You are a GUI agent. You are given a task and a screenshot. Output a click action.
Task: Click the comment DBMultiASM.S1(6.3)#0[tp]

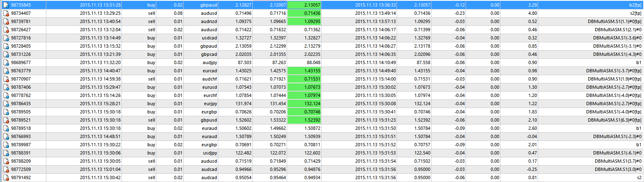615,120
